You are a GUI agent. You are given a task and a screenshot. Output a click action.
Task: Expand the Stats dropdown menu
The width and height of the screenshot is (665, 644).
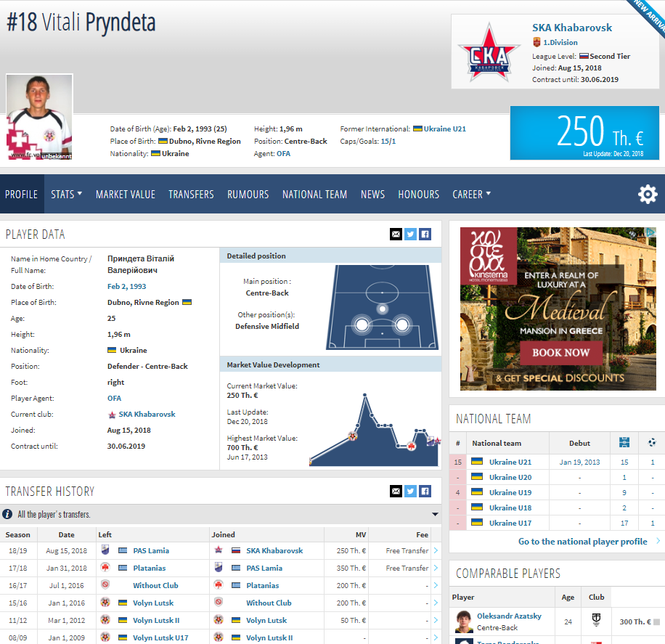tap(66, 195)
